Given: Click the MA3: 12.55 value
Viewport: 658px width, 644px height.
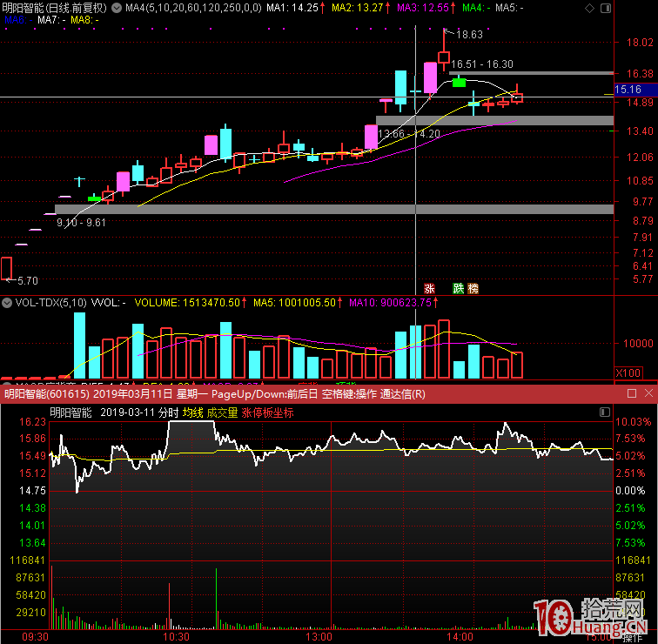Looking at the screenshot, I should pos(426,8).
